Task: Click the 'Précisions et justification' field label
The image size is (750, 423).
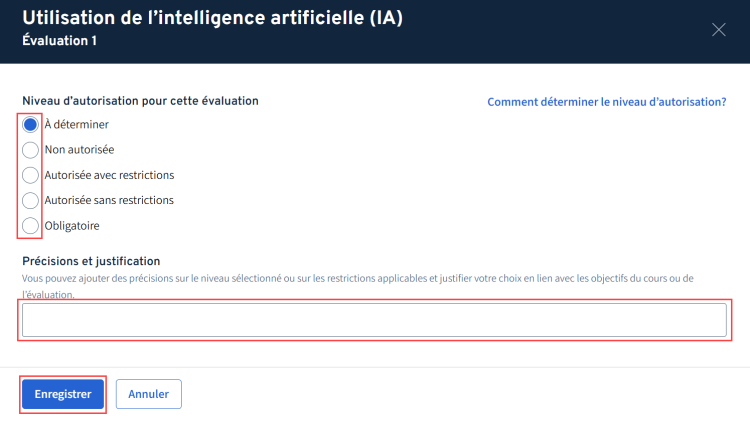Action: (91, 261)
